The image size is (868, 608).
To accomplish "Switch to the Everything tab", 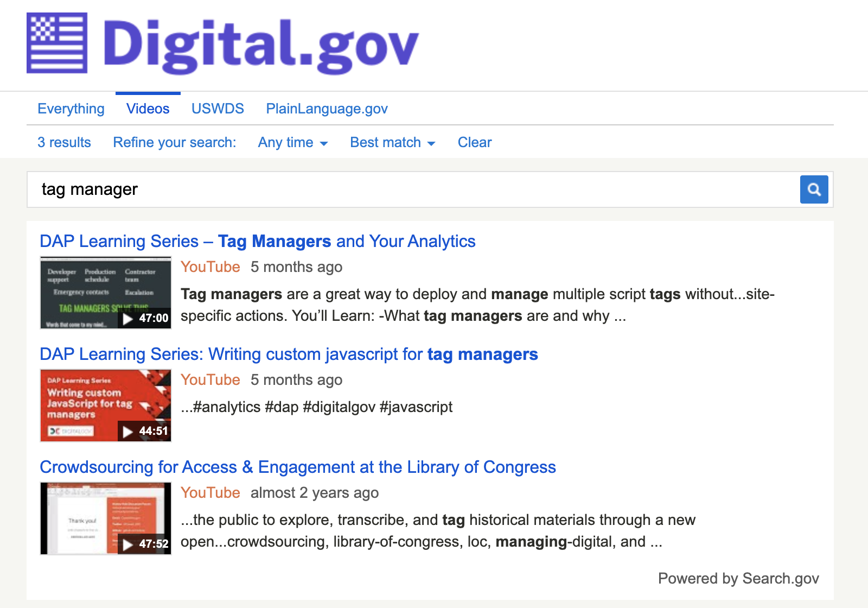I will pos(71,109).
